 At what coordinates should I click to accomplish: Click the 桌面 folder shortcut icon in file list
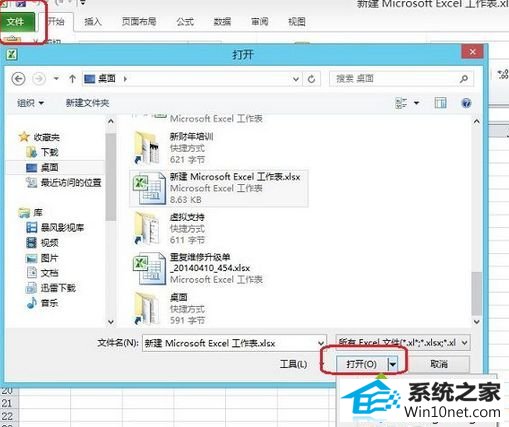(x=147, y=309)
